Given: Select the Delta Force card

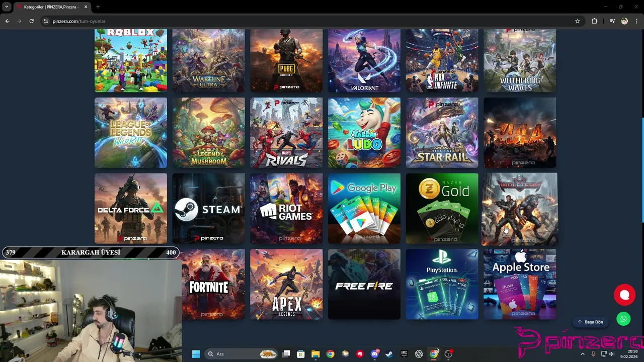Looking at the screenshot, I should click(x=131, y=209).
